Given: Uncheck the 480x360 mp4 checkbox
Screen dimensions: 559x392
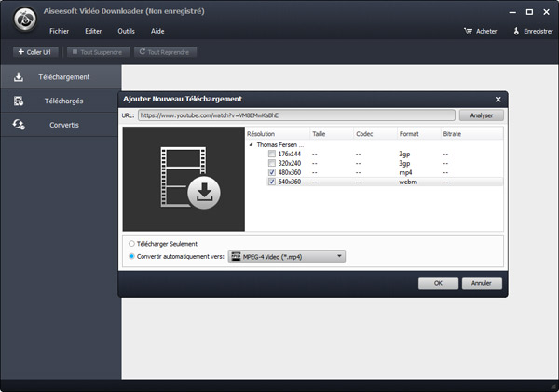Looking at the screenshot, I should pyautogui.click(x=272, y=172).
